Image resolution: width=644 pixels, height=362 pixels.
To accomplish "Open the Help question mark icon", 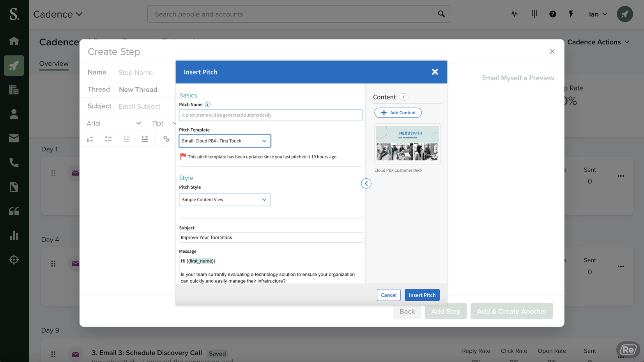I will [x=552, y=14].
